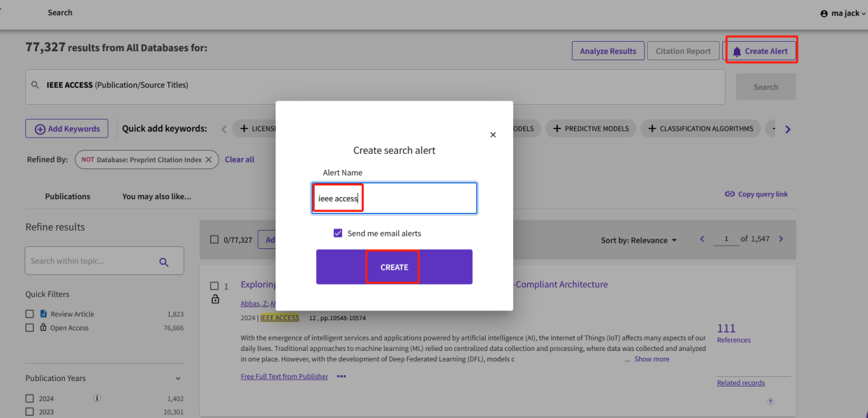Check the 2023 publication year filter
This screenshot has height=418, width=868.
(29, 412)
